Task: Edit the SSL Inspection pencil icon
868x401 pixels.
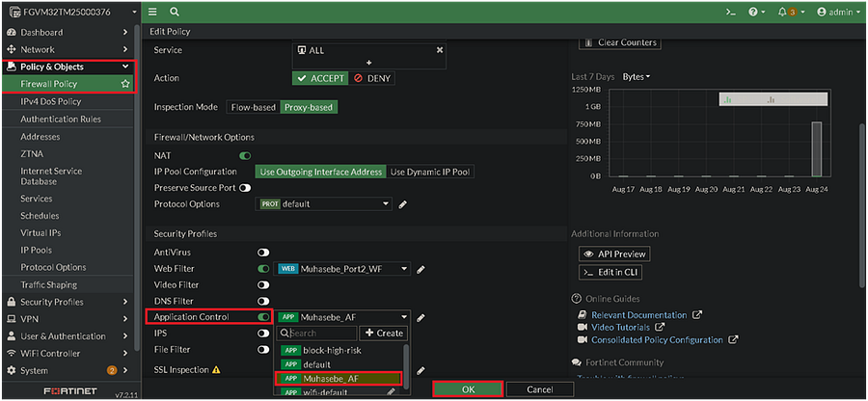Action: [x=420, y=370]
